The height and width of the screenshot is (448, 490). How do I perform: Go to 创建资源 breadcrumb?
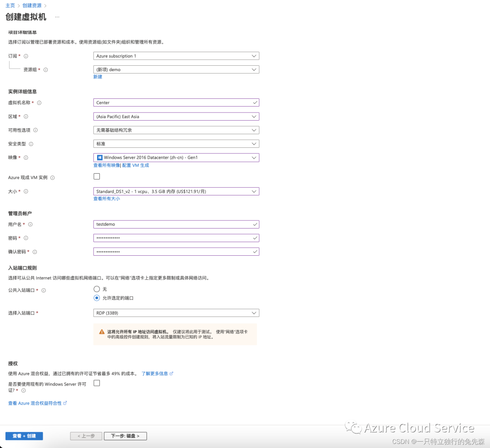[32, 5]
